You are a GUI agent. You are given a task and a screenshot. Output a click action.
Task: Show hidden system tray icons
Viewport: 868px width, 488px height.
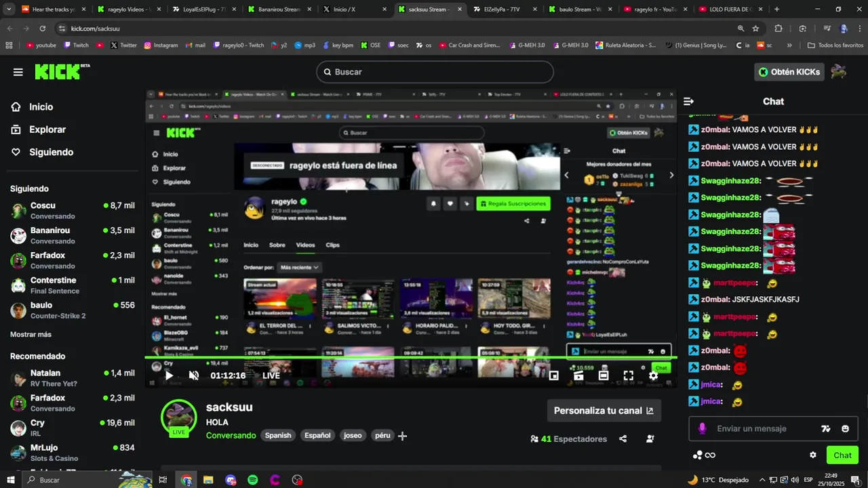click(x=763, y=480)
